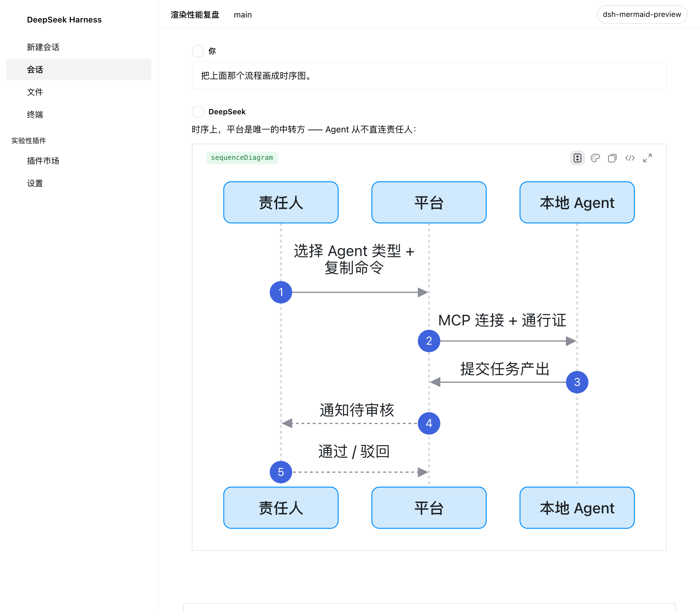Click the main branch label
700x612 pixels.
(x=243, y=15)
